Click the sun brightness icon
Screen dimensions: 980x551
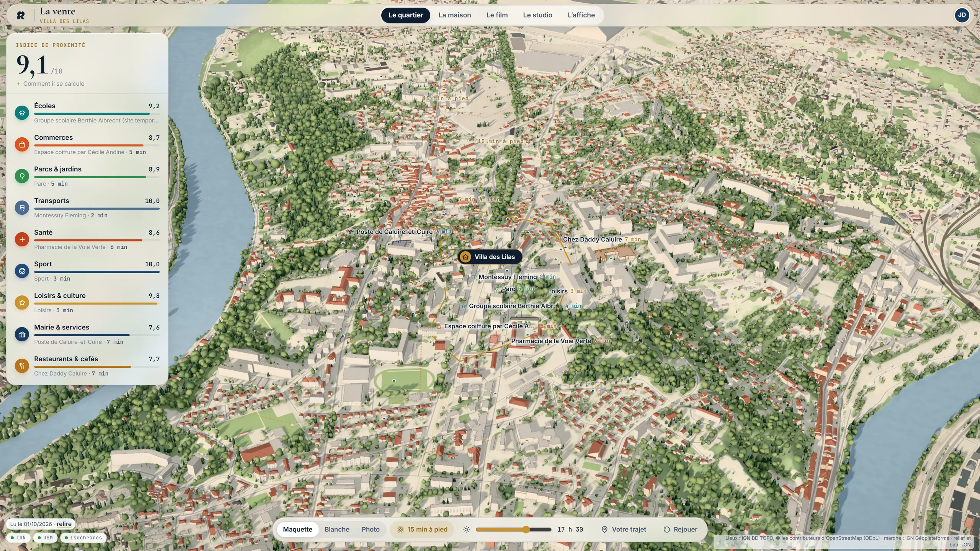click(466, 530)
